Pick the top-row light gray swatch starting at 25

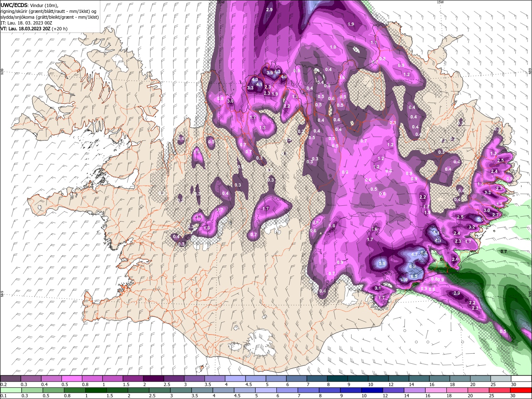[501, 379]
